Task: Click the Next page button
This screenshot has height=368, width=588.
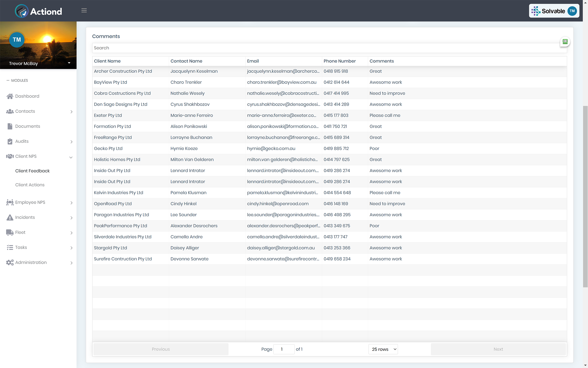Action: tap(498, 349)
